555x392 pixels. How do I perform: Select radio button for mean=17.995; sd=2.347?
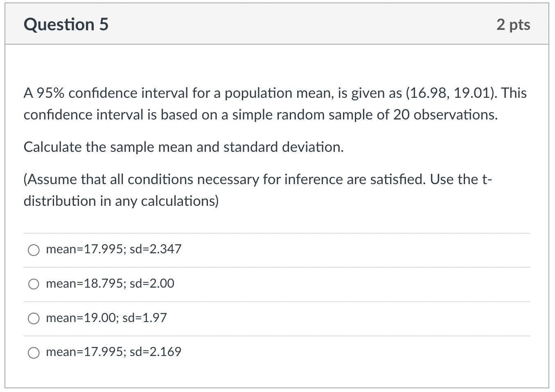(x=34, y=250)
